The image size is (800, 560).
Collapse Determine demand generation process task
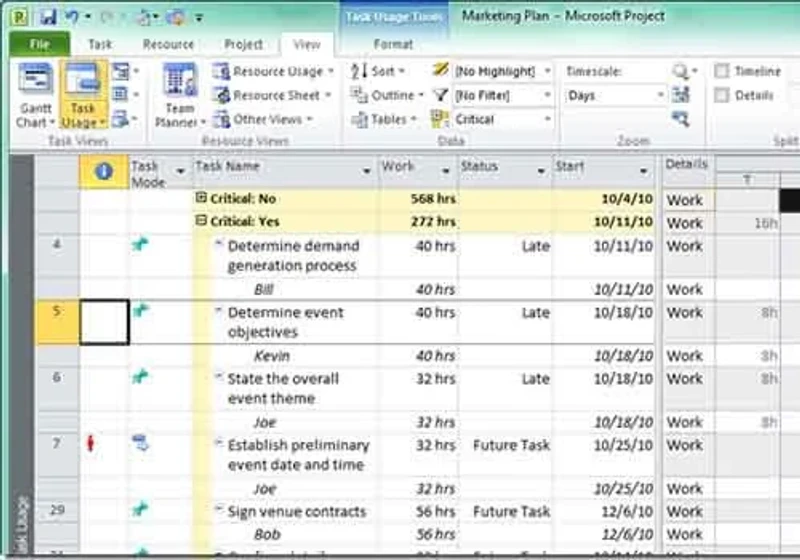(x=218, y=244)
